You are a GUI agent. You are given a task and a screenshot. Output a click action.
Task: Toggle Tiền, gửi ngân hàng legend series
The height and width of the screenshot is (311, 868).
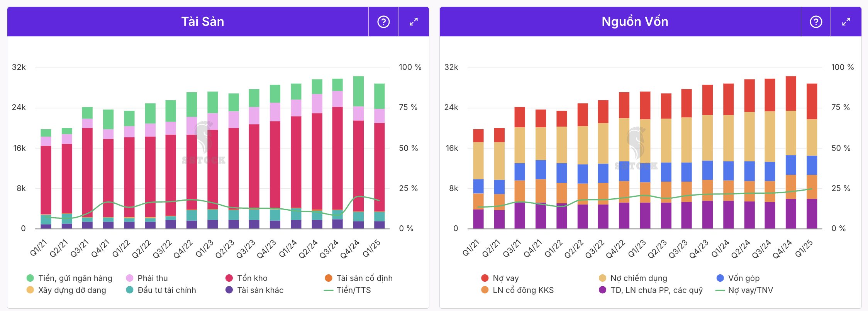69,278
